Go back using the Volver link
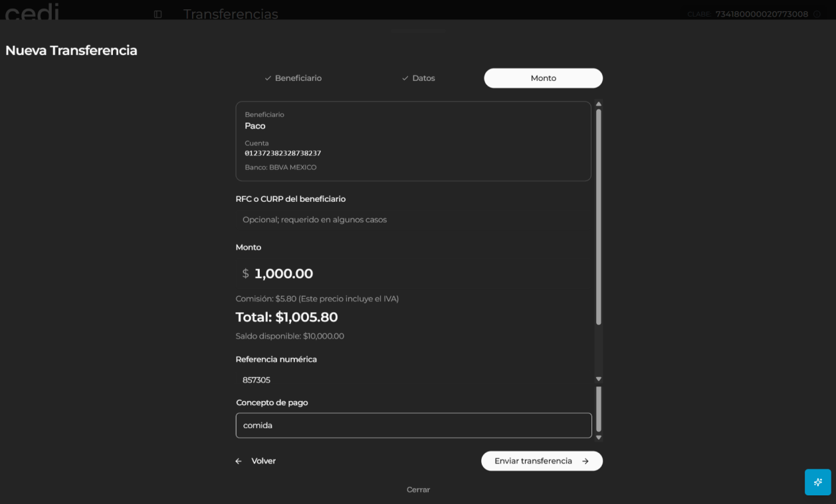The height and width of the screenshot is (504, 836). point(256,461)
